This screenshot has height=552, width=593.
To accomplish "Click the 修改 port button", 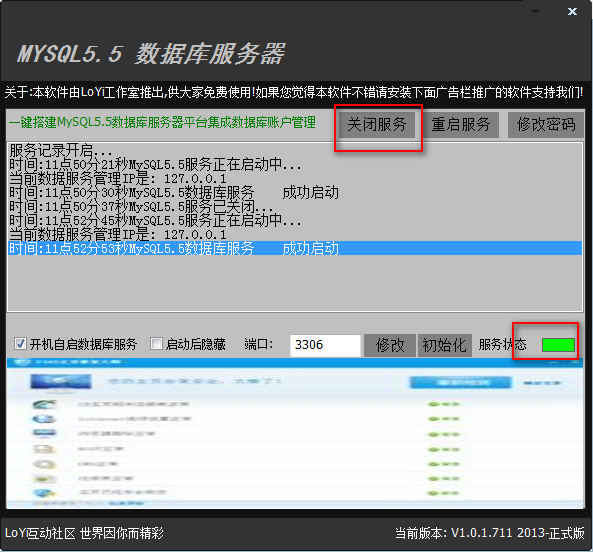I will click(390, 345).
